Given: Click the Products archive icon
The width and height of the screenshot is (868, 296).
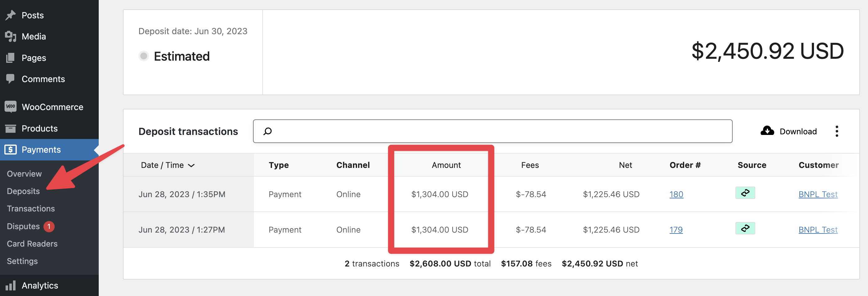Looking at the screenshot, I should tap(11, 129).
